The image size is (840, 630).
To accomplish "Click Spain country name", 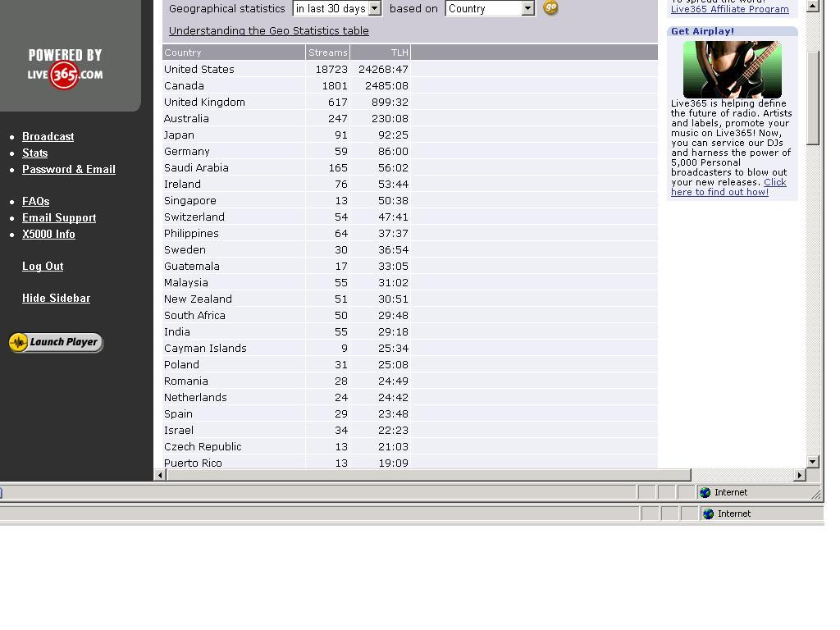I will [x=178, y=414].
